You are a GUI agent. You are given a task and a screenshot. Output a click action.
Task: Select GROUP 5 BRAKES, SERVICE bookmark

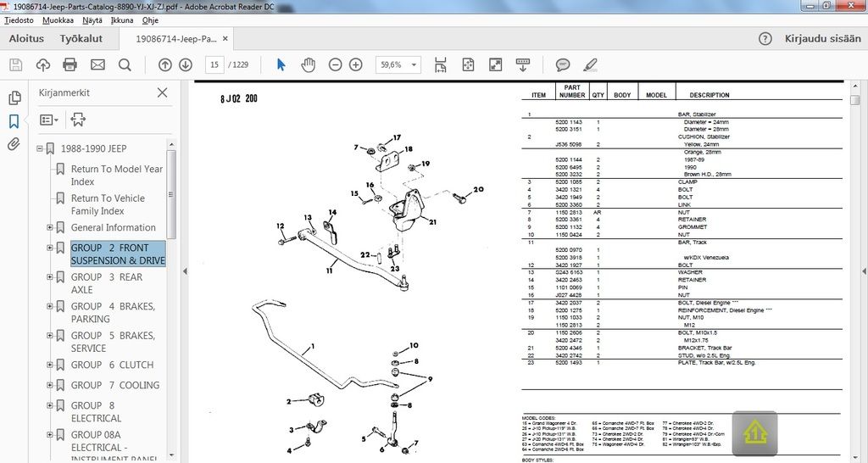click(x=113, y=342)
